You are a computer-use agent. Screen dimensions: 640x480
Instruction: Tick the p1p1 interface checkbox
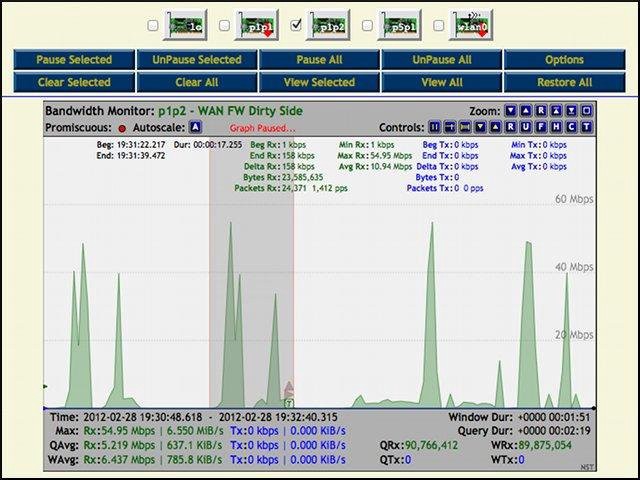click(224, 25)
